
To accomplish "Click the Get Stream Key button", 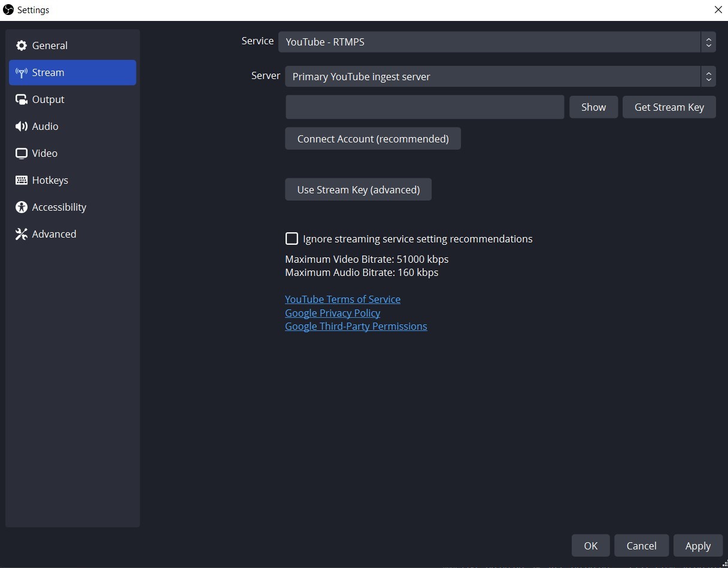I will click(x=669, y=107).
